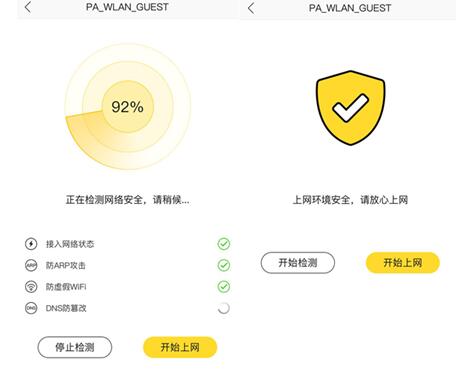This screenshot has height=373, width=456.
Task: Click 开始上网 on the result screen
Action: tap(403, 263)
